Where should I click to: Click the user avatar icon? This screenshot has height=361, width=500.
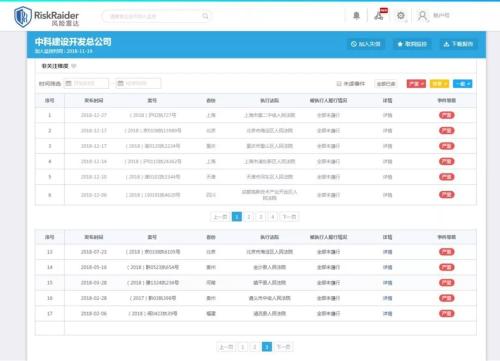(x=423, y=16)
